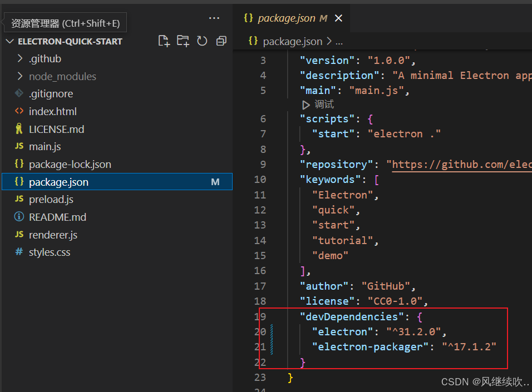Click the breadcrumb ellipsis after package.json
This screenshot has height=392, width=532.
[339, 41]
